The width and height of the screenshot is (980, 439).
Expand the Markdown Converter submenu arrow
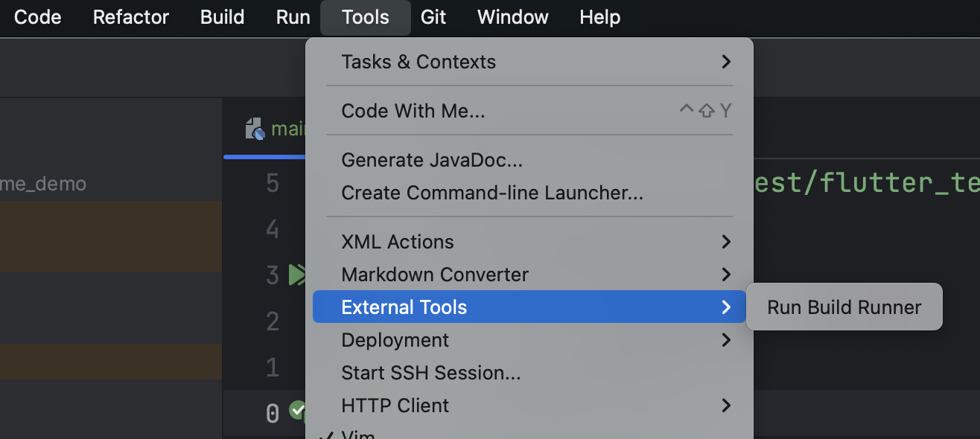pyautogui.click(x=726, y=275)
